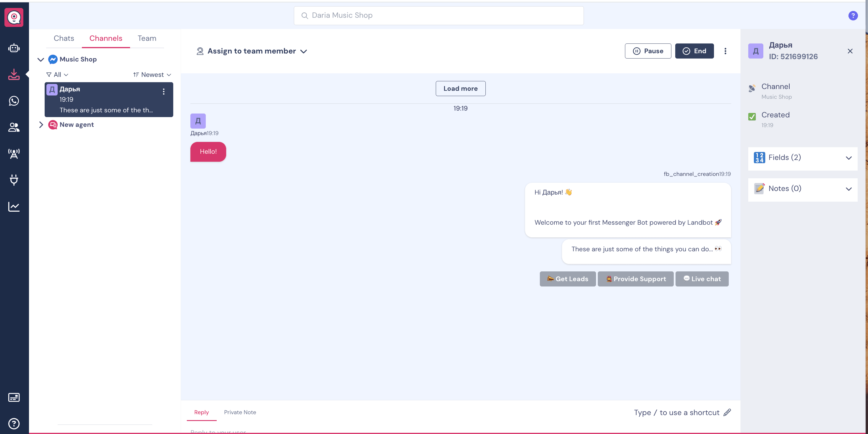
Task: Click Load more messages
Action: pyautogui.click(x=461, y=88)
